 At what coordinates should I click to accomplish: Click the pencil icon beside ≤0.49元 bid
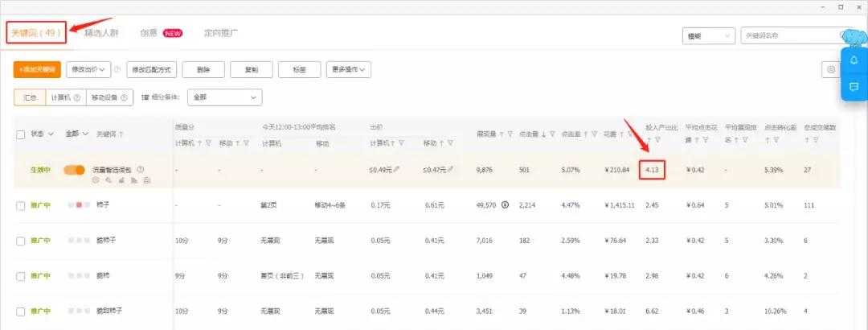tap(396, 170)
